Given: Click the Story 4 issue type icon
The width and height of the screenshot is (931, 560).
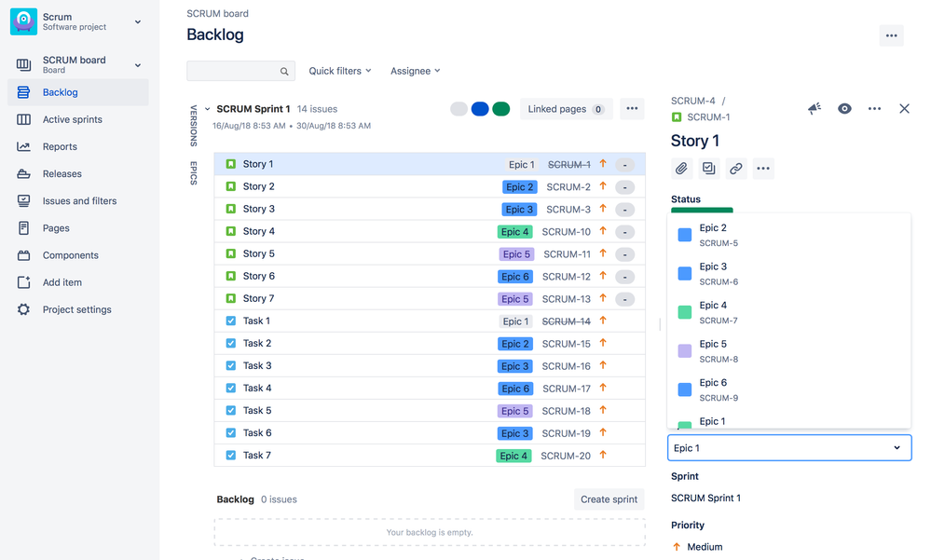Looking at the screenshot, I should tap(231, 232).
